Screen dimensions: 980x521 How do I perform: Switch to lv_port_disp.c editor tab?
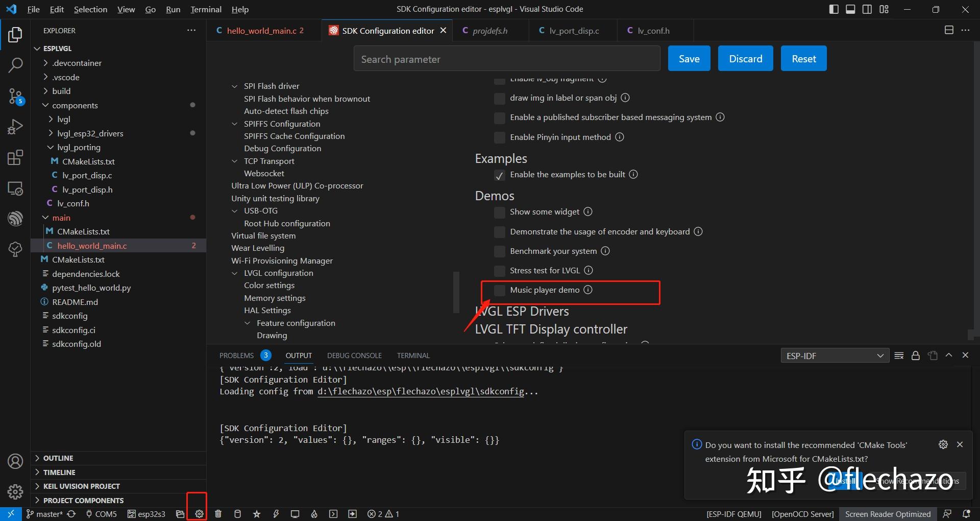point(574,31)
